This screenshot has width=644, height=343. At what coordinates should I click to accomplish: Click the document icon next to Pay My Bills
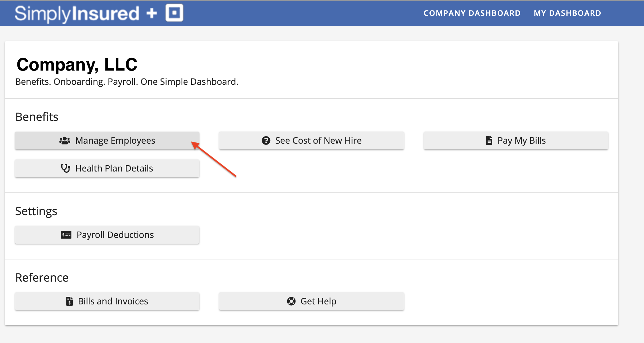[489, 140]
